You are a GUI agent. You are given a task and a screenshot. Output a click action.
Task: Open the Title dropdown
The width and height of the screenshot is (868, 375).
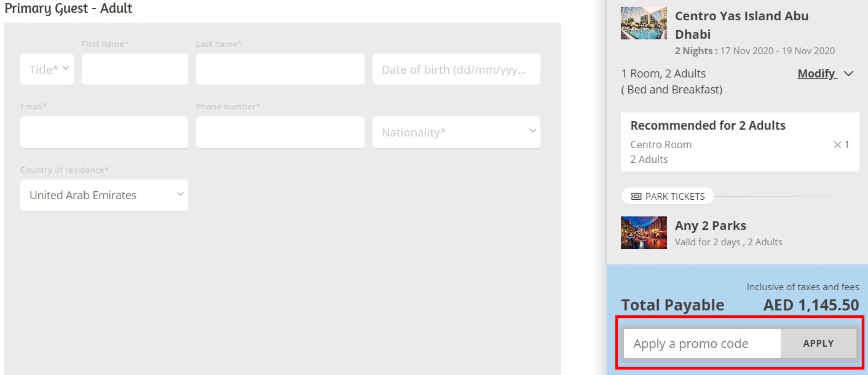pyautogui.click(x=47, y=69)
